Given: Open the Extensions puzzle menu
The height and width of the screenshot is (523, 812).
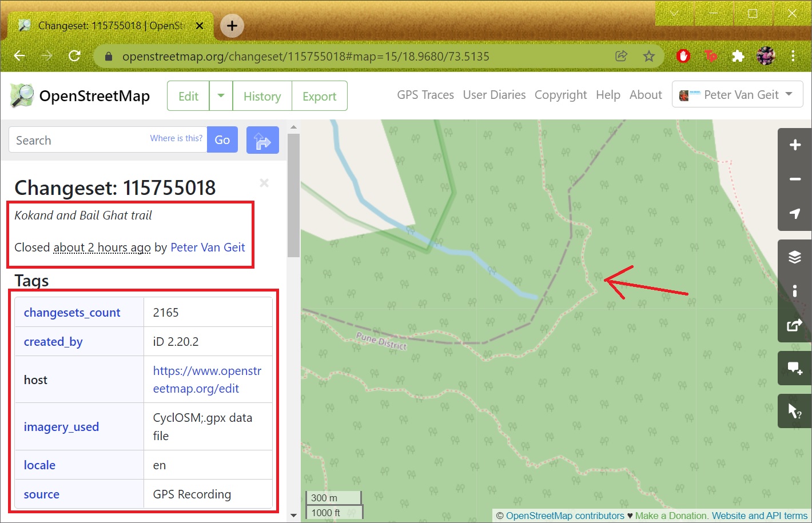Looking at the screenshot, I should pos(738,56).
